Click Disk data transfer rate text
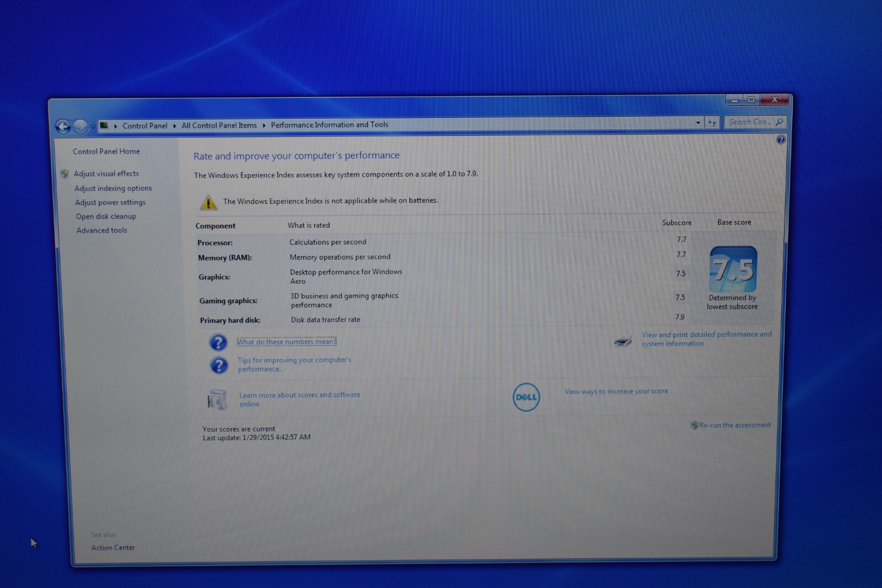Viewport: 882px width, 588px height. [x=326, y=320]
